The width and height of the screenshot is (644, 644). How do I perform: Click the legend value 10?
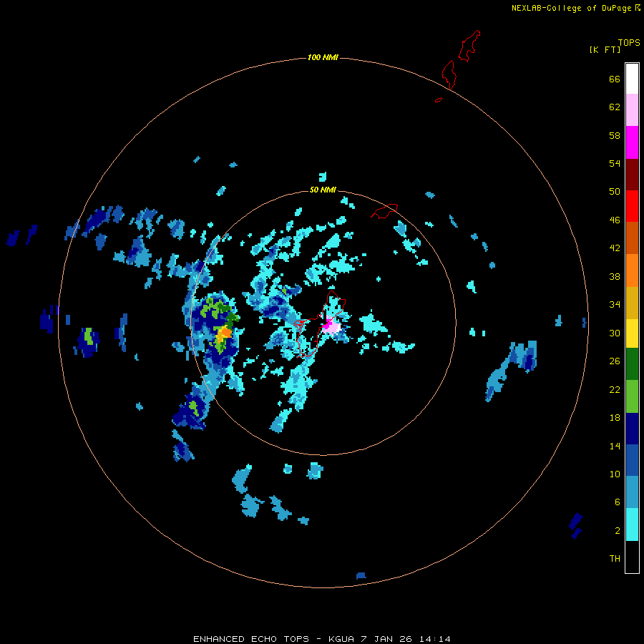(615, 474)
